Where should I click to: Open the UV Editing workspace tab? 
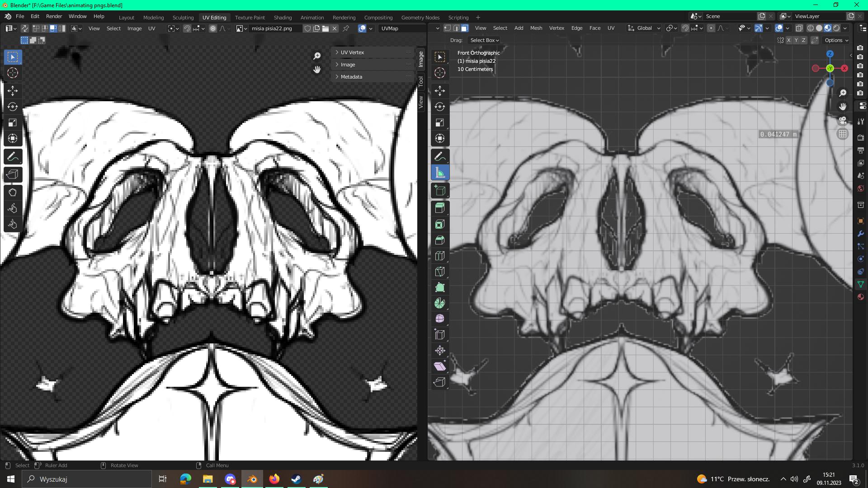[214, 17]
